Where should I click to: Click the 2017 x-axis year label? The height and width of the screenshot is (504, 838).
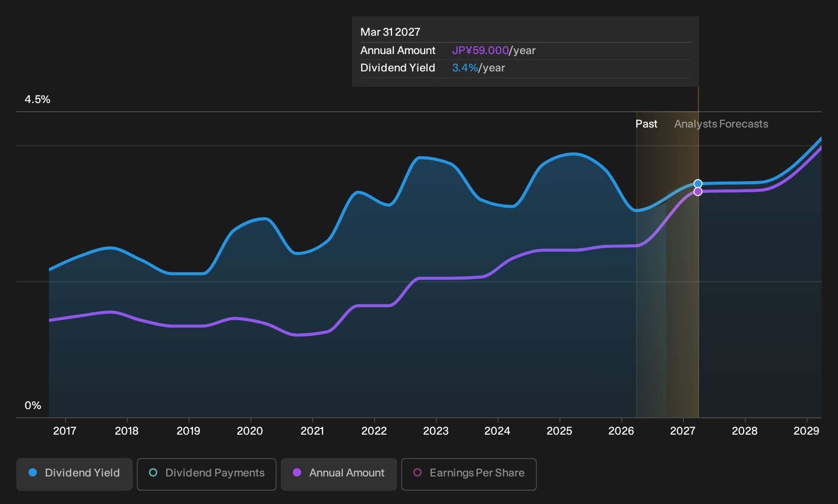[65, 431]
